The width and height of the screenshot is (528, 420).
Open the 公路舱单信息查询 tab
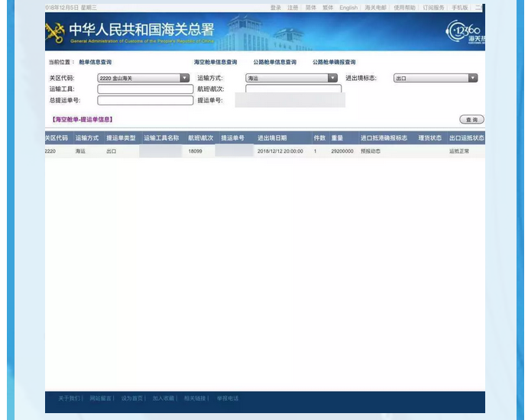[274, 62]
